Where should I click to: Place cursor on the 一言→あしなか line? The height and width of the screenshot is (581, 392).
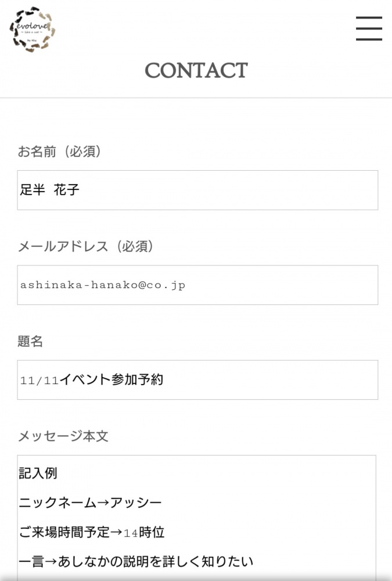click(x=136, y=561)
